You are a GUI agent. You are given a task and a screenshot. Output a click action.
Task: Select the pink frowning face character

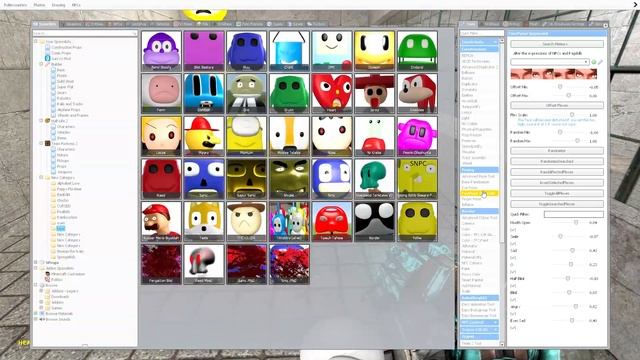(x=161, y=93)
